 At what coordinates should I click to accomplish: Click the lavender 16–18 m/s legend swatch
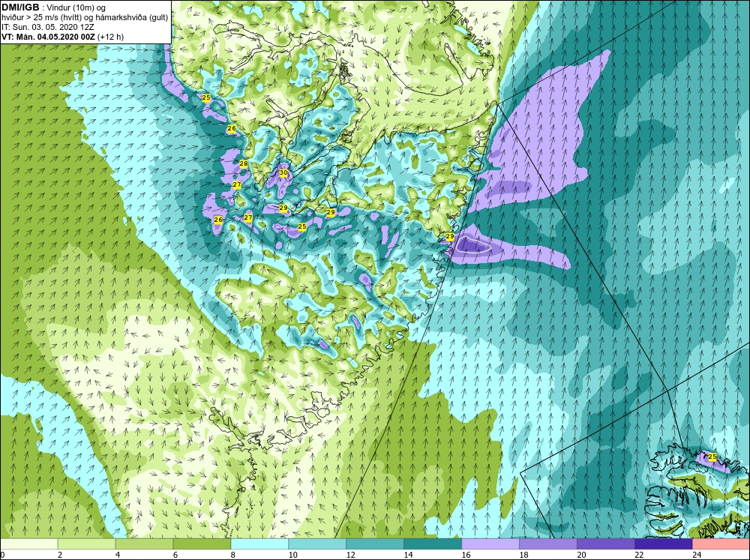[x=490, y=544]
